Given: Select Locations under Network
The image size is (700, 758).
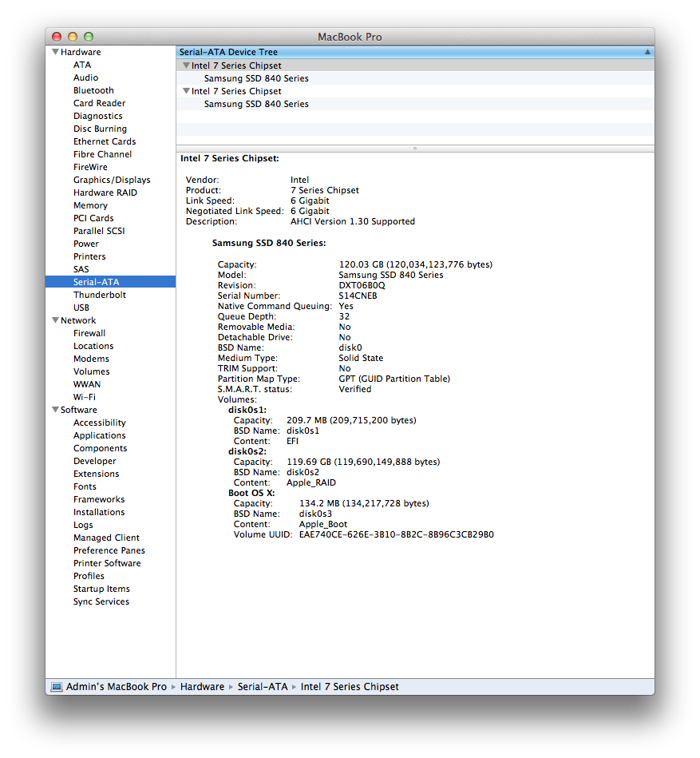Looking at the screenshot, I should point(93,346).
